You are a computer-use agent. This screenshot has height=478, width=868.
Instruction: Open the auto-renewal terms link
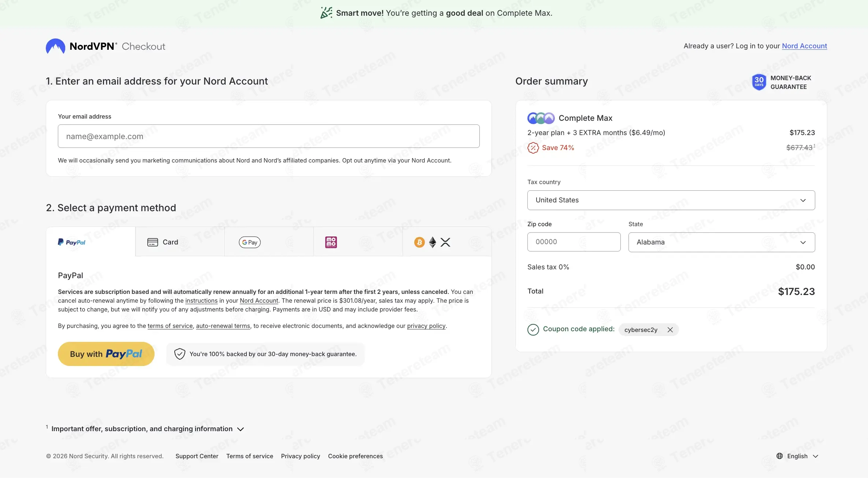tap(223, 326)
